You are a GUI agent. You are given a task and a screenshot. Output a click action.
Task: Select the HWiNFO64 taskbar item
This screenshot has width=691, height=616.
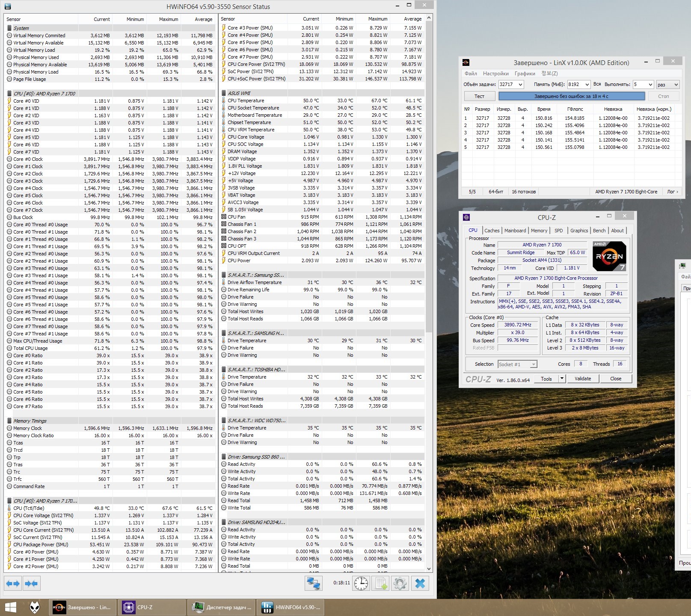point(291,607)
